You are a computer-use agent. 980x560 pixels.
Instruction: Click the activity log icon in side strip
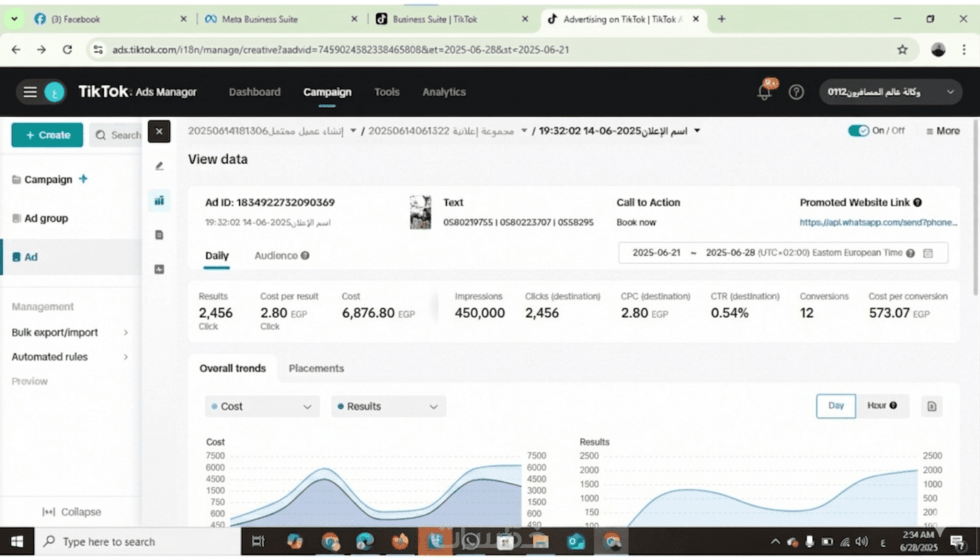(159, 269)
